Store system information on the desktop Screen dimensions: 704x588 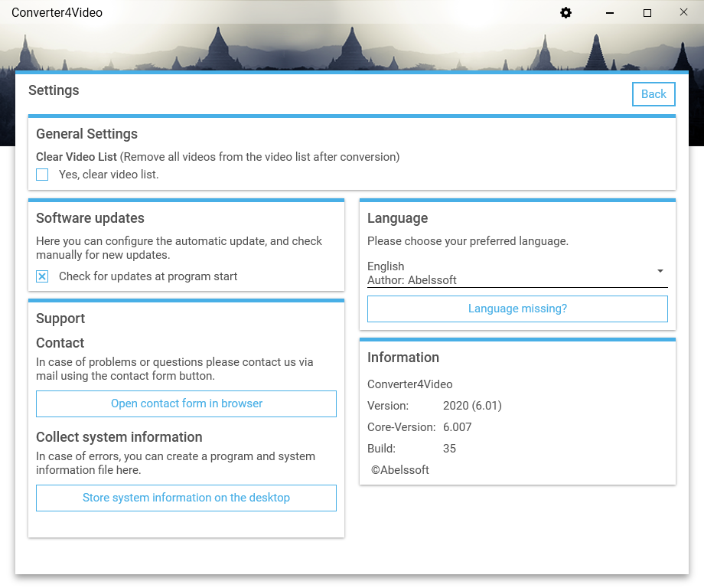click(x=186, y=498)
